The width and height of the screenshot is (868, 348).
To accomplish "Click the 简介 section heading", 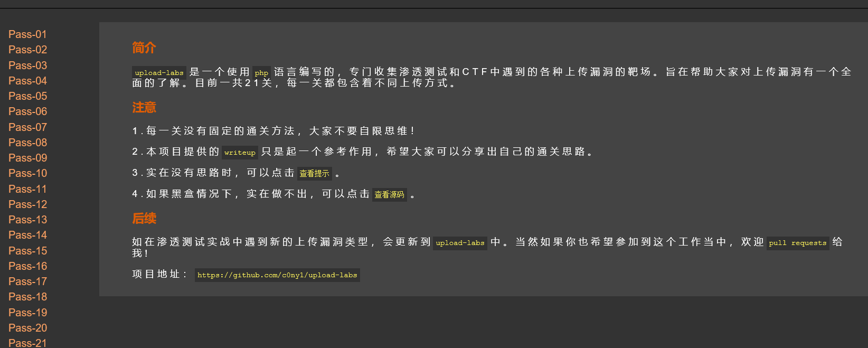I will pos(144,48).
